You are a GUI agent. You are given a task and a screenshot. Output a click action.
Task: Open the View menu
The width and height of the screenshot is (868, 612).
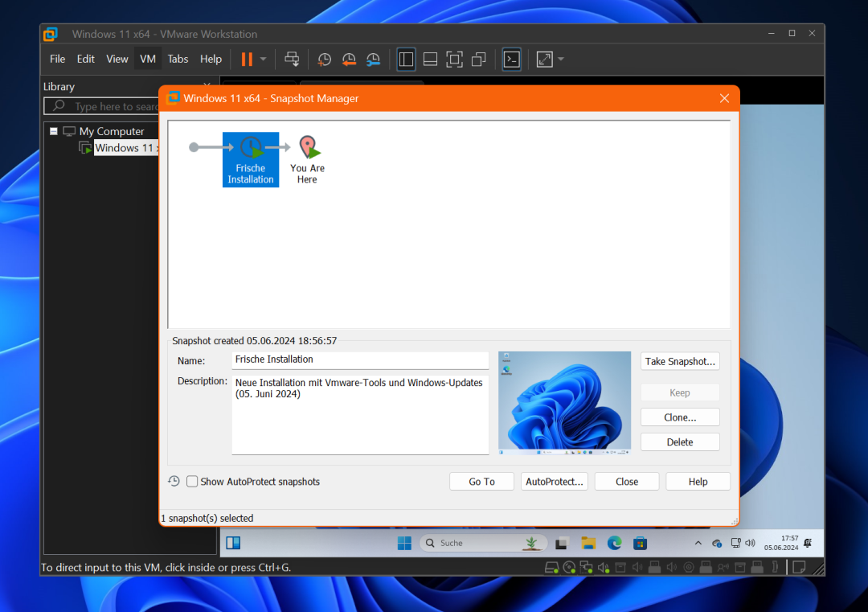(x=117, y=60)
